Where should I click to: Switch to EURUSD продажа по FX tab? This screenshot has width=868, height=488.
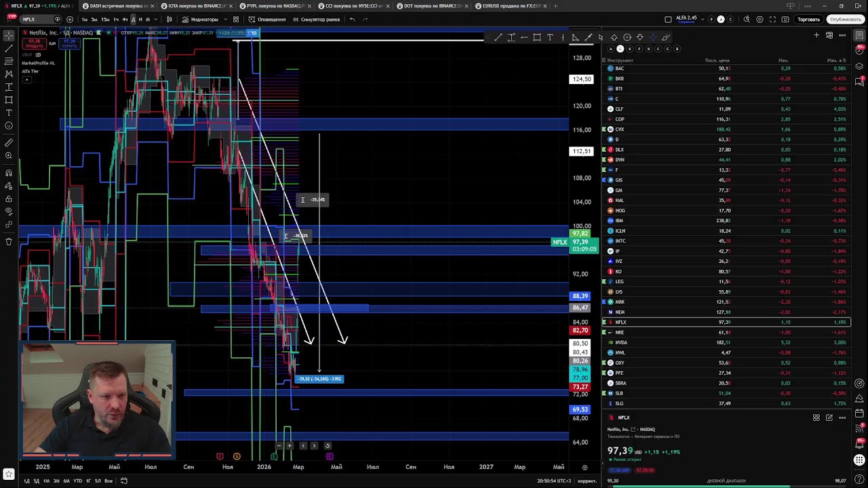(511, 6)
